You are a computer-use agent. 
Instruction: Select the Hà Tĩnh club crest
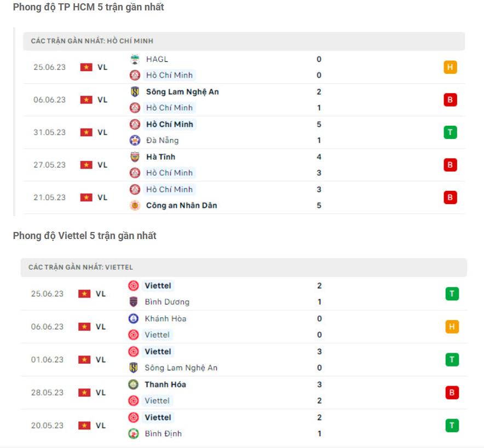point(135,157)
